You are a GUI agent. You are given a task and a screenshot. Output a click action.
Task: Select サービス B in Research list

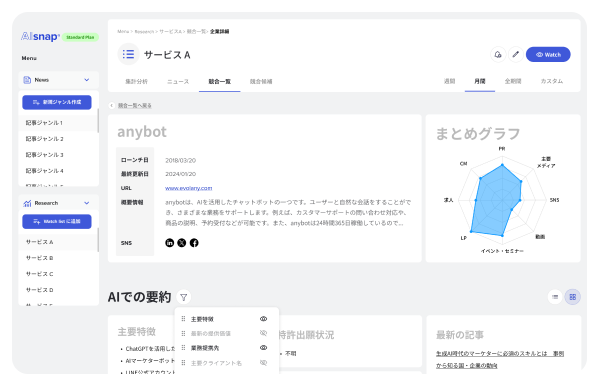pyautogui.click(x=58, y=258)
